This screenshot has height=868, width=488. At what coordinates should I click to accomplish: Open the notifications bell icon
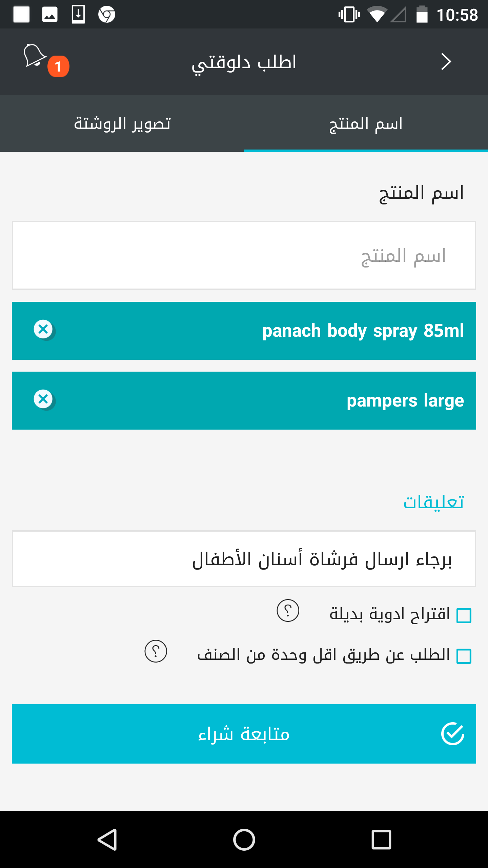pyautogui.click(x=35, y=56)
